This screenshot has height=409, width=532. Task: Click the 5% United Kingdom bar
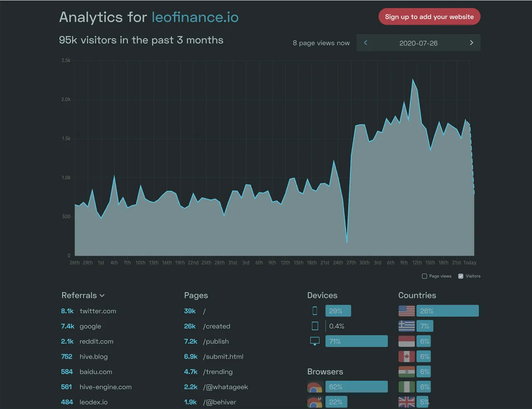pyautogui.click(x=424, y=402)
